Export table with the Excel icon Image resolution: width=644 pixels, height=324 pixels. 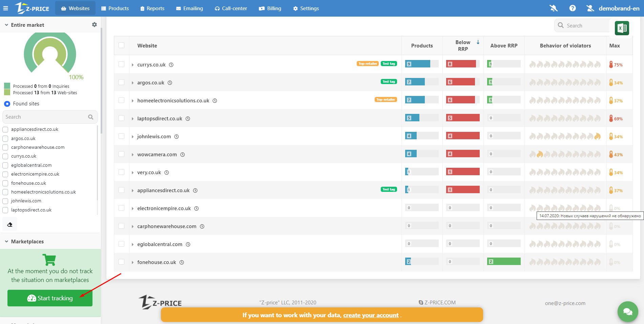[622, 28]
